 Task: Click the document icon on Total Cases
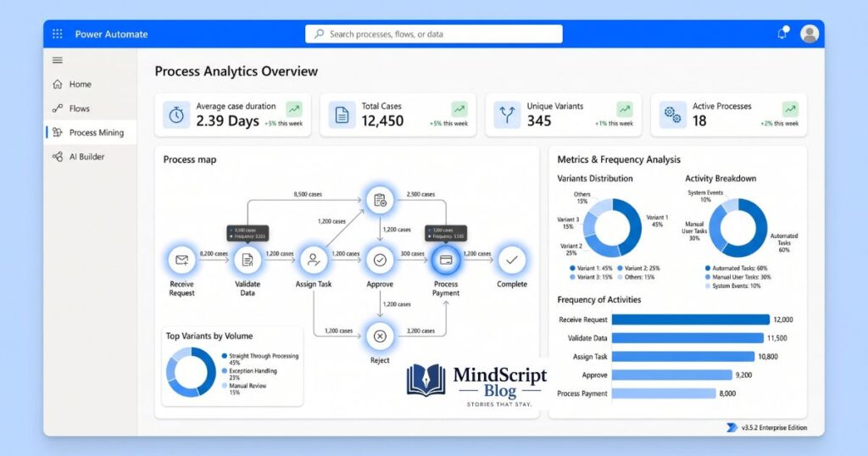(342, 114)
